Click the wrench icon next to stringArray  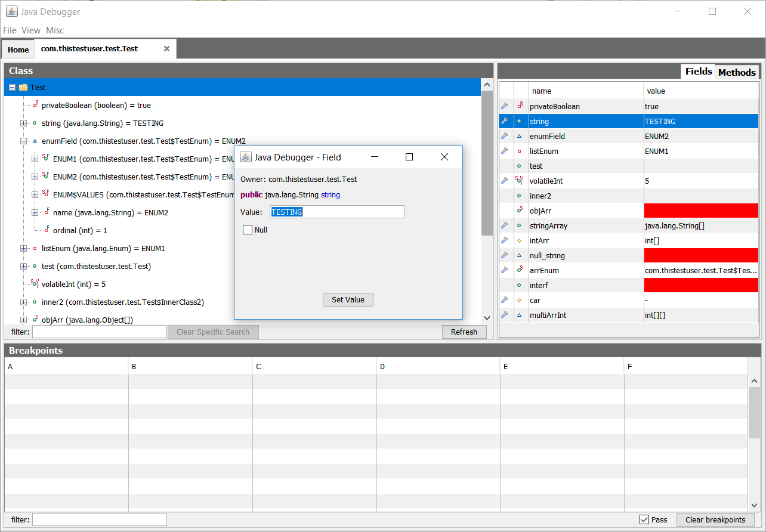pos(505,225)
